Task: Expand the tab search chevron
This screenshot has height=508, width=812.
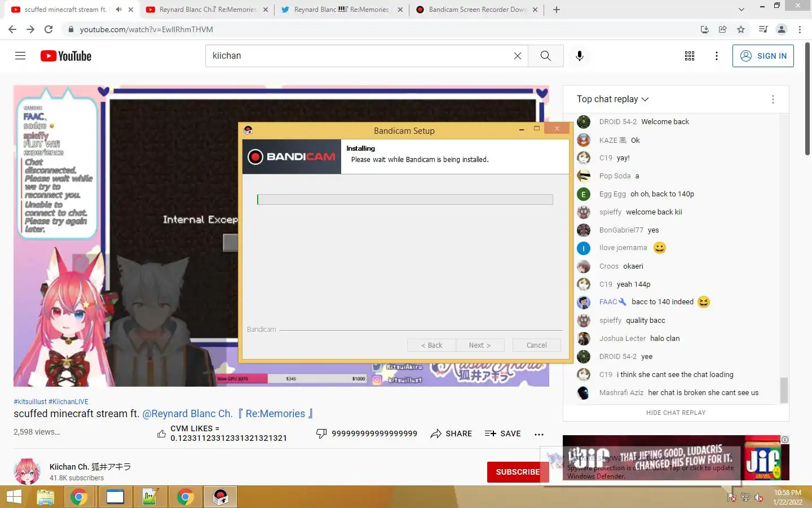Action: [742, 10]
